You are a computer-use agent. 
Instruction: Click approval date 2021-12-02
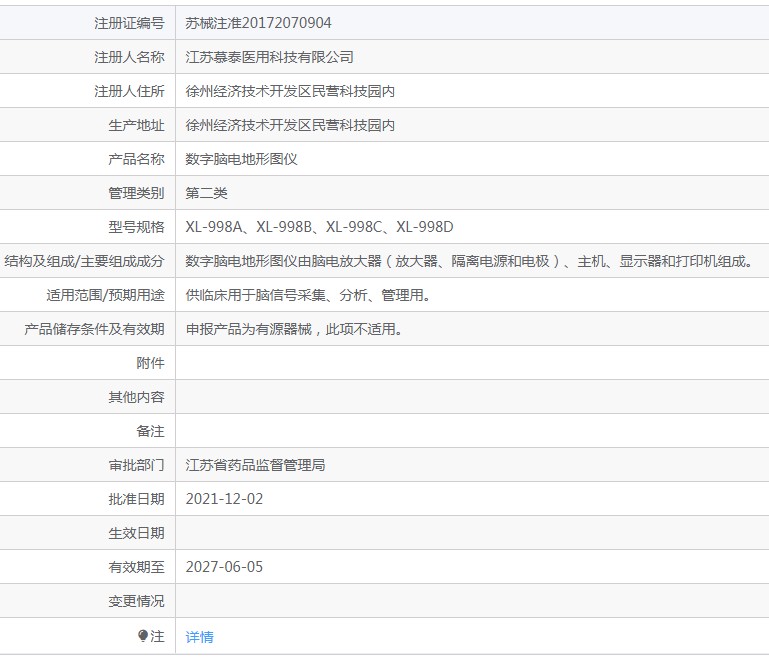pos(224,499)
